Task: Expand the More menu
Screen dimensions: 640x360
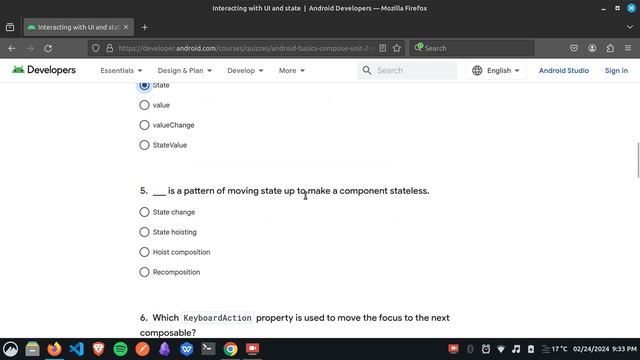Action: (291, 71)
